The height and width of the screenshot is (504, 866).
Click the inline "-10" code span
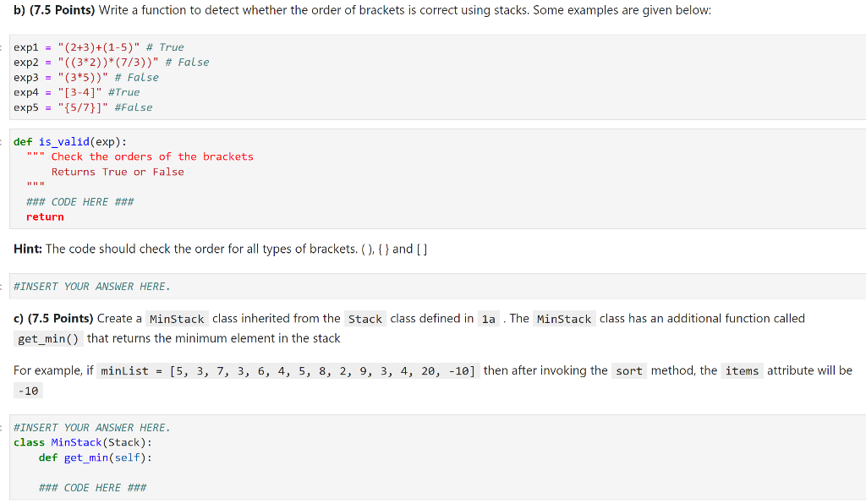pyautogui.click(x=28, y=392)
